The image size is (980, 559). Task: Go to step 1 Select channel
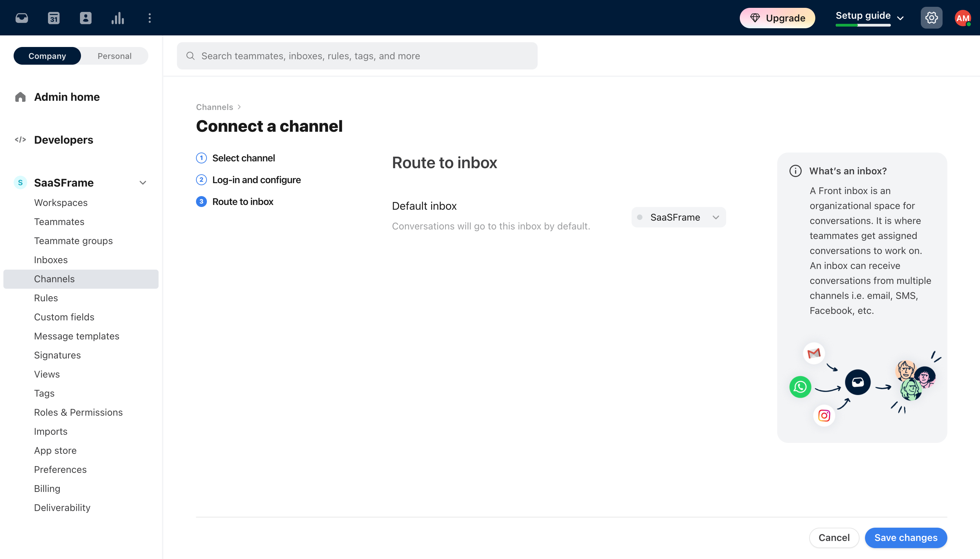click(235, 158)
